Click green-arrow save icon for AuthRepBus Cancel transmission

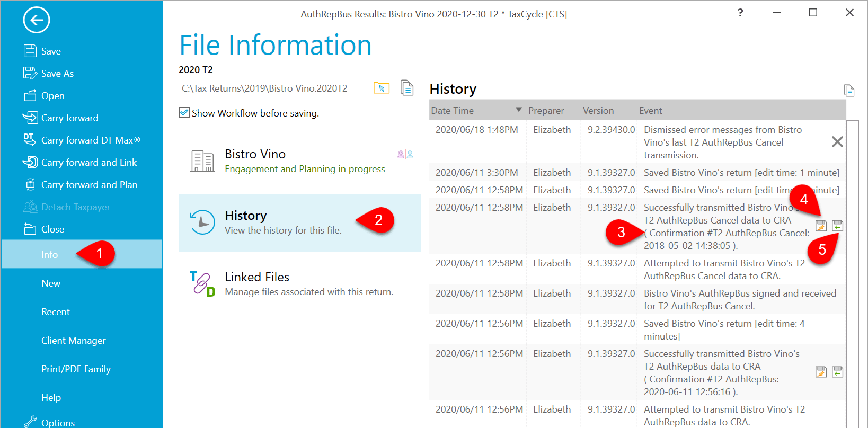click(837, 226)
